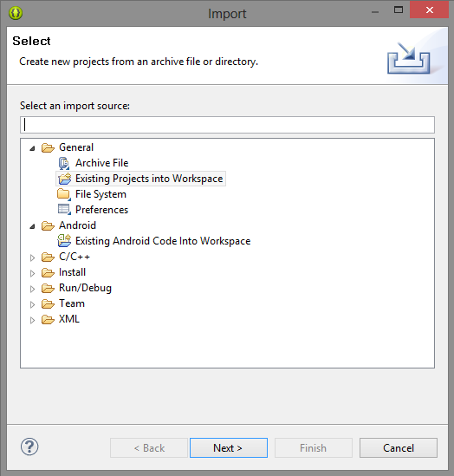
Task: Expand the Team category
Action: pos(32,304)
